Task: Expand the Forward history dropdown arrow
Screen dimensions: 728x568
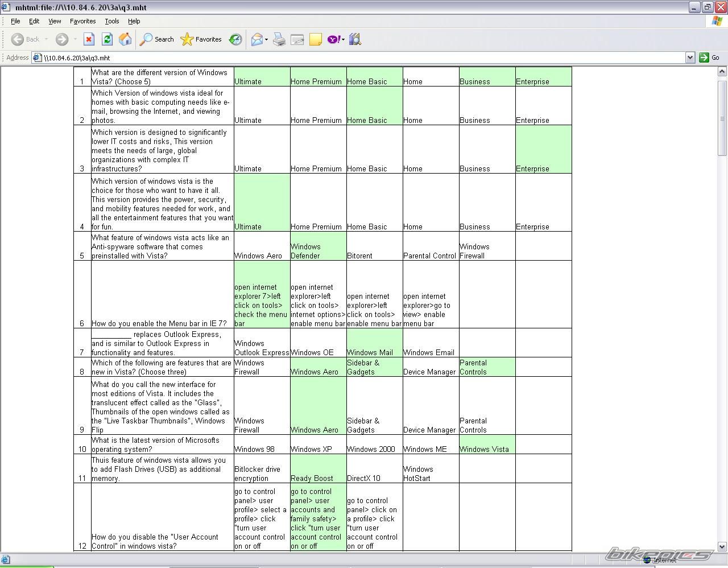Action: [75, 39]
